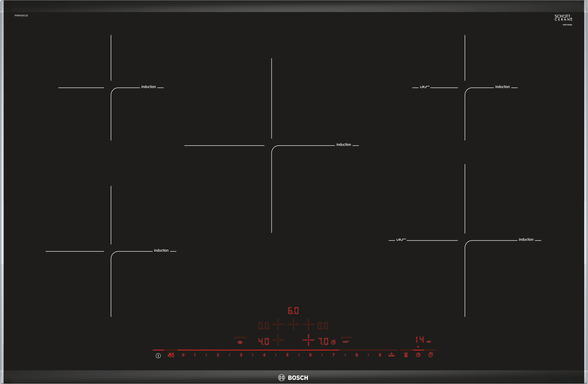
Task: Tap the hourglass kitchen timer icon
Action: [406, 355]
